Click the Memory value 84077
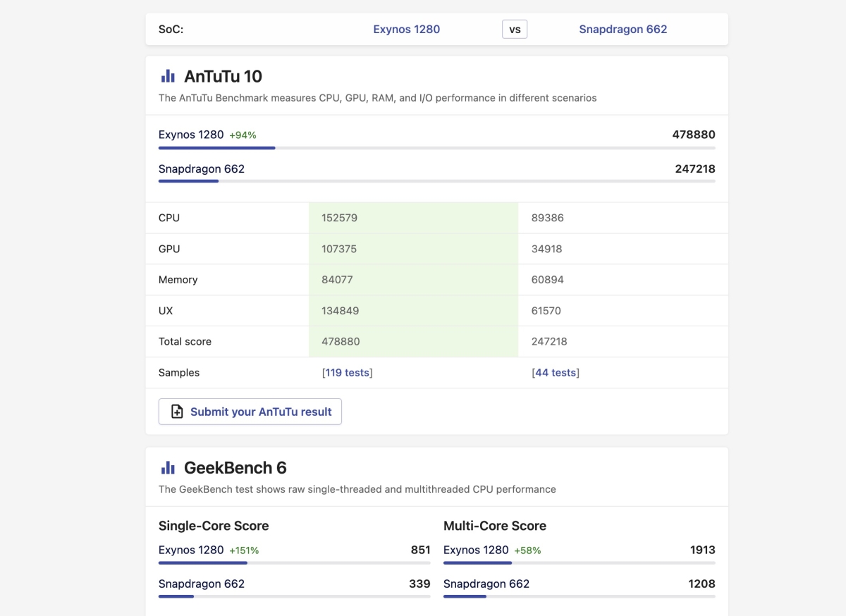This screenshot has width=846, height=616. tap(337, 280)
